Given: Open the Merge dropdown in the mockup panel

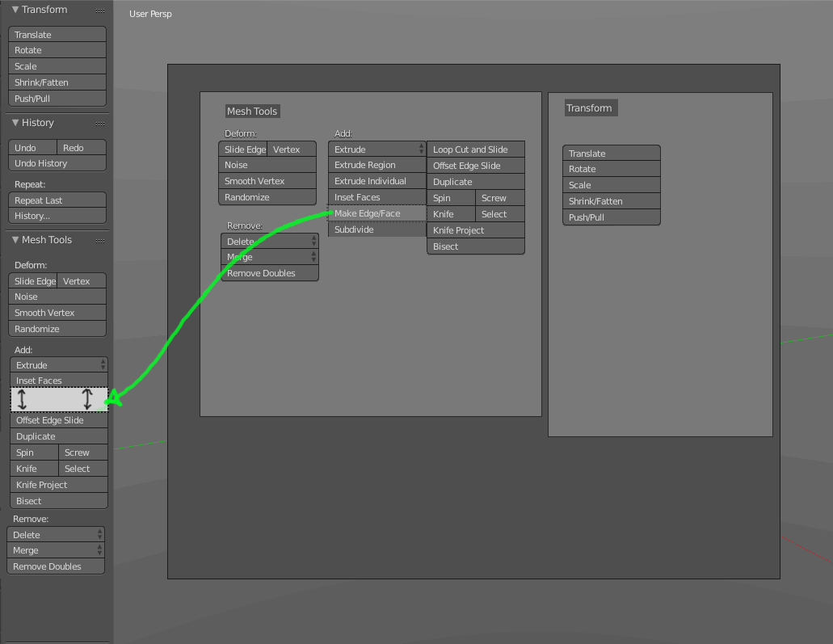Looking at the screenshot, I should pyautogui.click(x=270, y=257).
